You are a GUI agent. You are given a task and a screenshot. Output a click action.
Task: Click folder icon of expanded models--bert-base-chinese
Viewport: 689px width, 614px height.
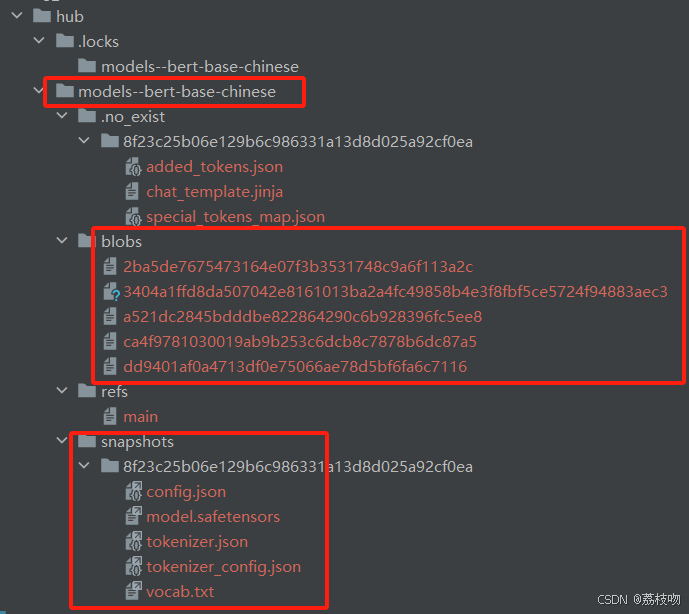(65, 91)
